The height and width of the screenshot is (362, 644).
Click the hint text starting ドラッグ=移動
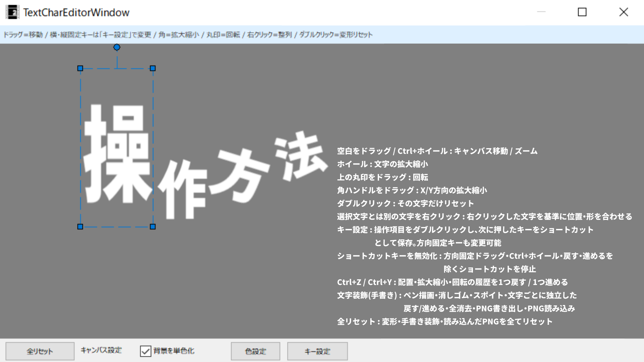click(x=188, y=35)
